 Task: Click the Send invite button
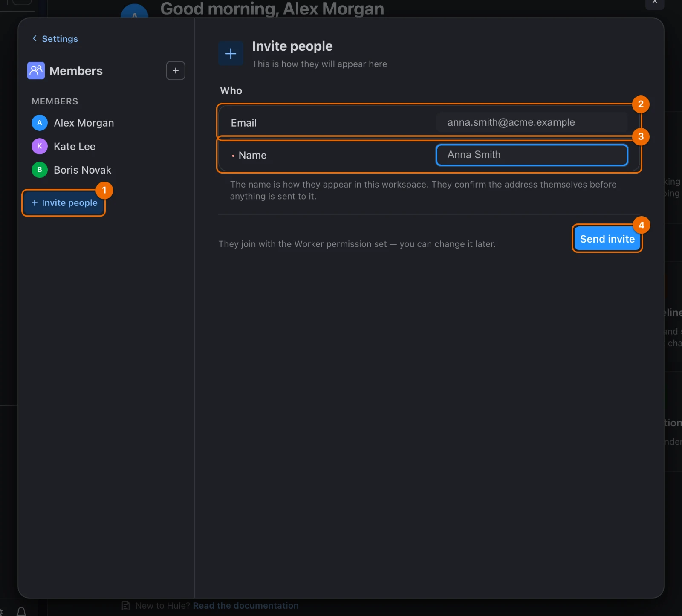607,239
